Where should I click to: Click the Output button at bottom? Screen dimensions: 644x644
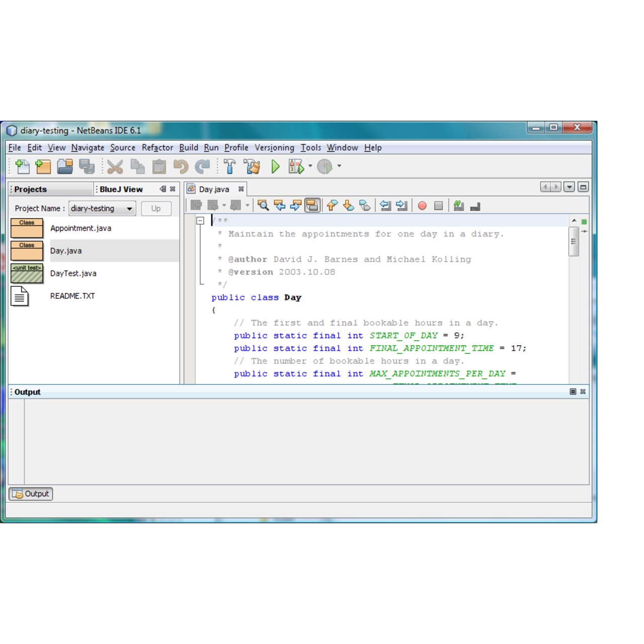click(31, 494)
